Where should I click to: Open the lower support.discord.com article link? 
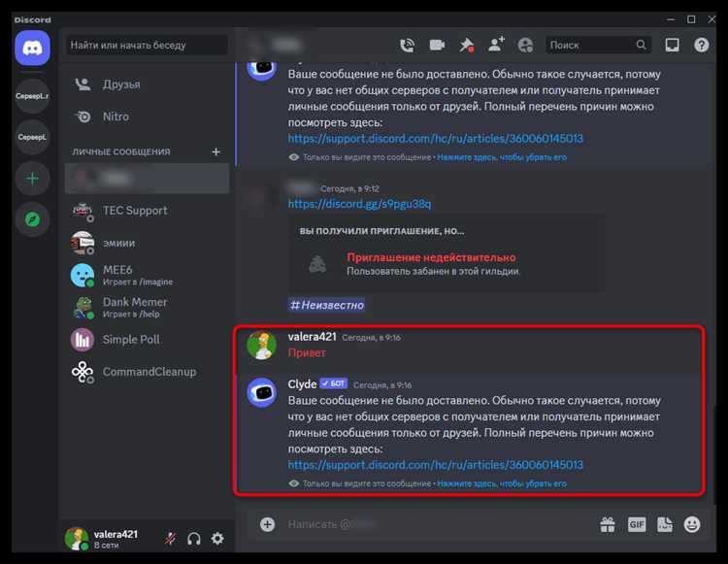click(x=436, y=465)
